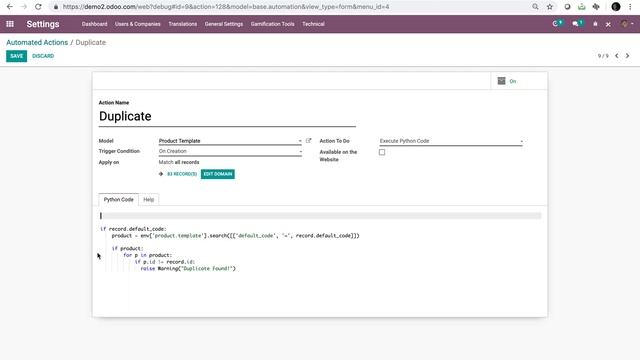Open the Model dropdown

(x=230, y=141)
